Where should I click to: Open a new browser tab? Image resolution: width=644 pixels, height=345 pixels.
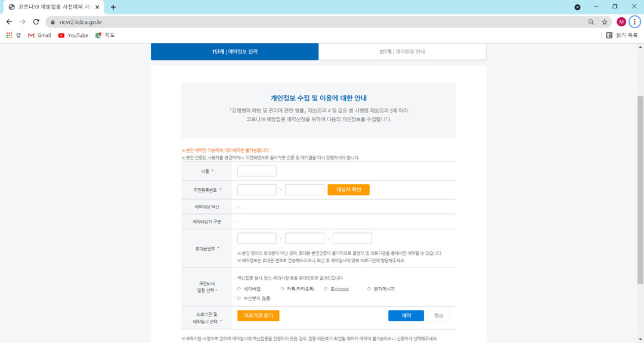coord(113,7)
